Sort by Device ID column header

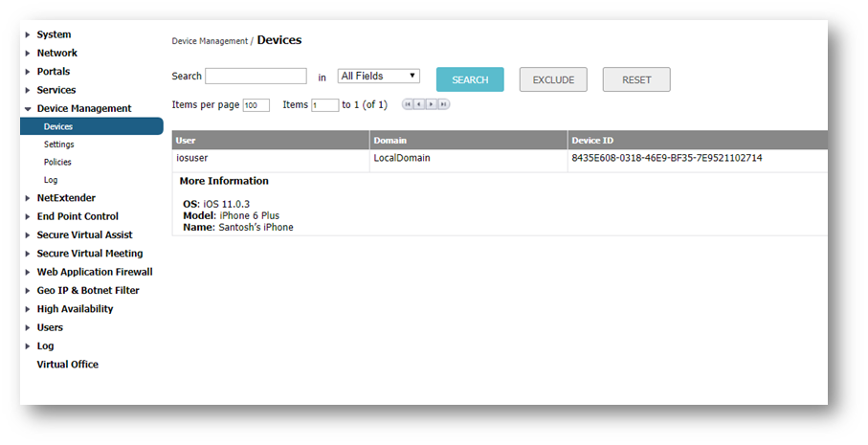pos(592,141)
